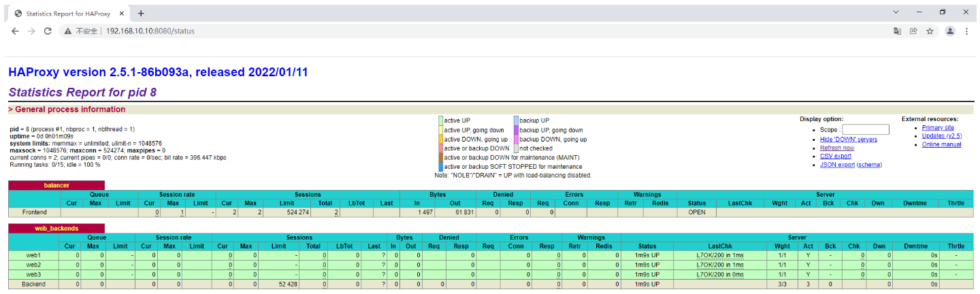Select the Frontend row label
The height and width of the screenshot is (294, 980).
point(35,212)
